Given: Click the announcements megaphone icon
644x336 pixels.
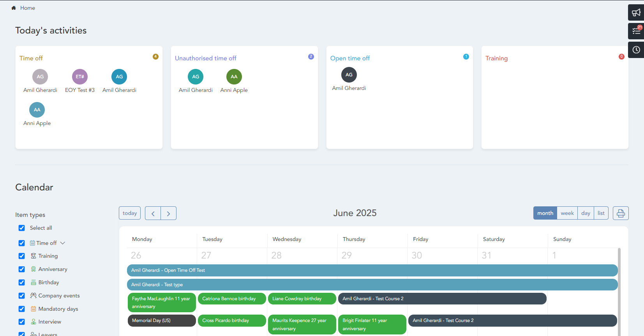Looking at the screenshot, I should tap(636, 12).
